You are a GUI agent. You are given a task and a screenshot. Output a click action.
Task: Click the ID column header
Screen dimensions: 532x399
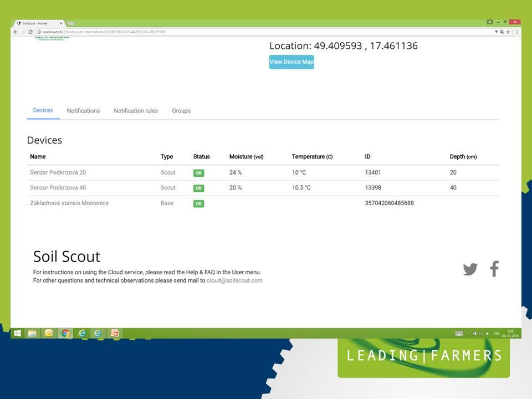367,156
